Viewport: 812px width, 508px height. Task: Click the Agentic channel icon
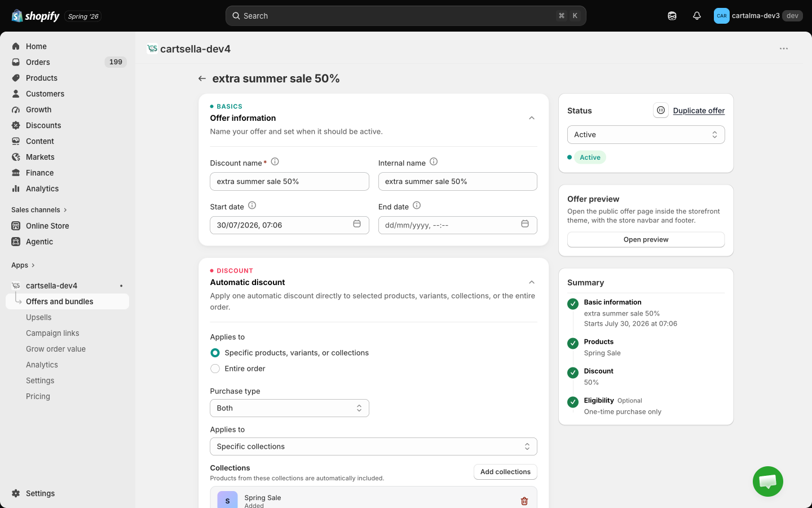point(16,242)
